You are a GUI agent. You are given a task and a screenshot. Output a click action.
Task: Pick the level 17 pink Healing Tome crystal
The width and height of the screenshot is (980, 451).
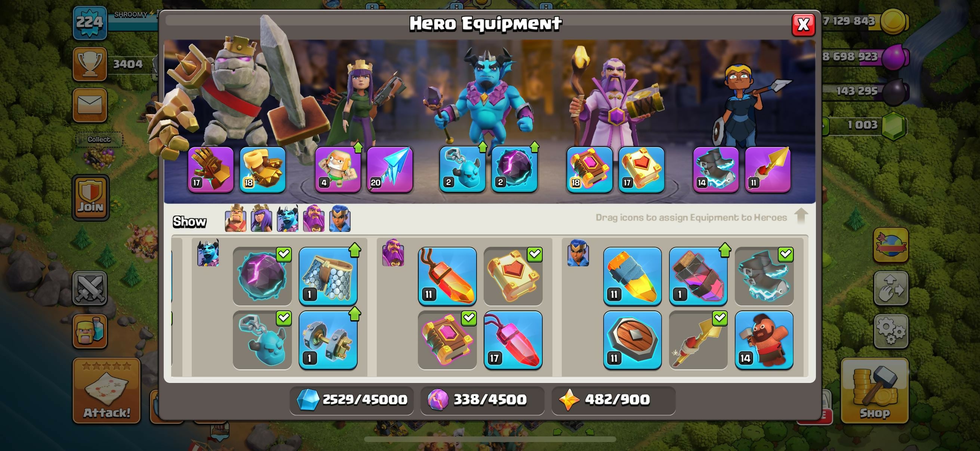coord(513,340)
